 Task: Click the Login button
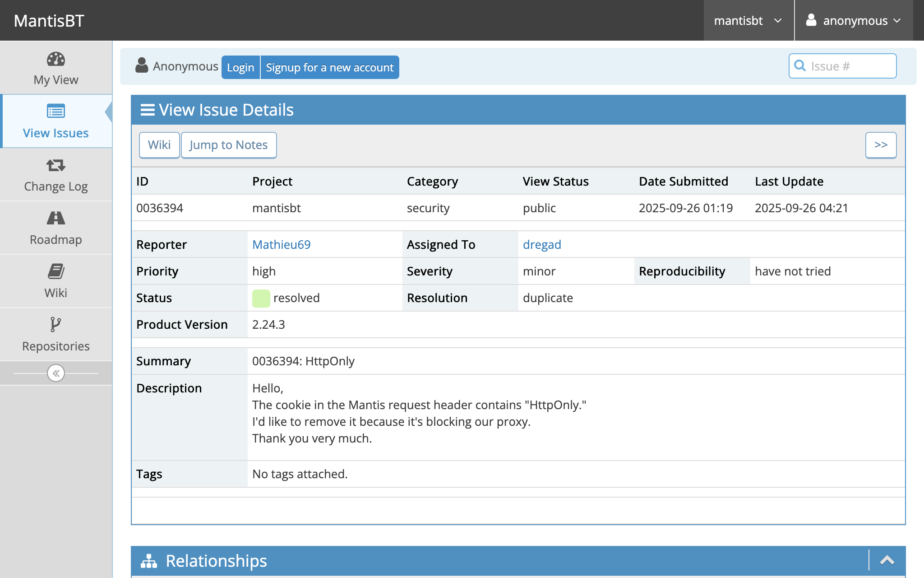coord(240,67)
